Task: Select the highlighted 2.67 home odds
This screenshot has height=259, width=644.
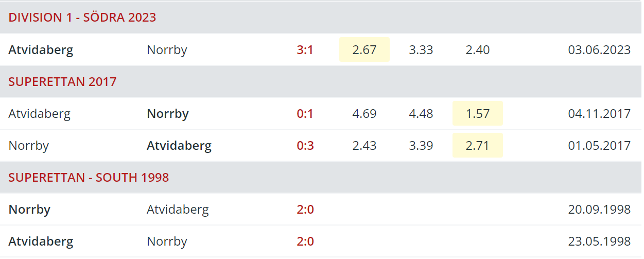Action: (364, 49)
